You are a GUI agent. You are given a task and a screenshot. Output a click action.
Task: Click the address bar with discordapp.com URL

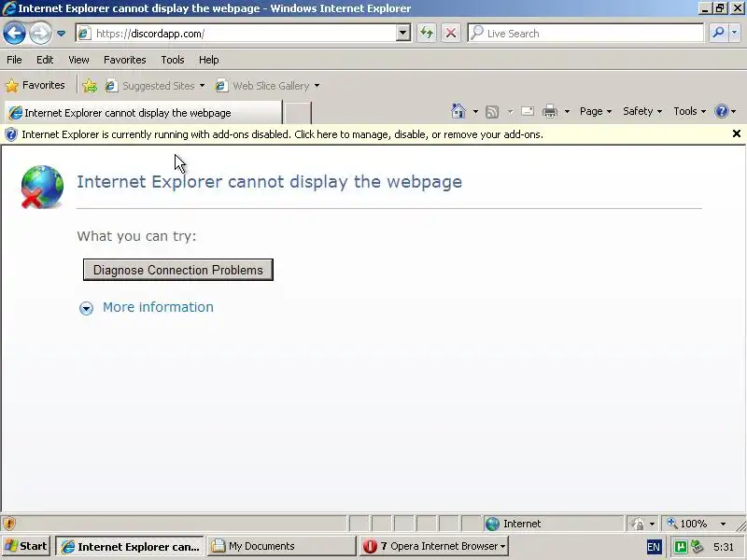236,34
